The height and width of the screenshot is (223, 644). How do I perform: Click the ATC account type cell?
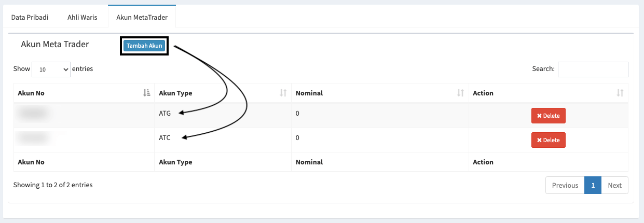165,138
